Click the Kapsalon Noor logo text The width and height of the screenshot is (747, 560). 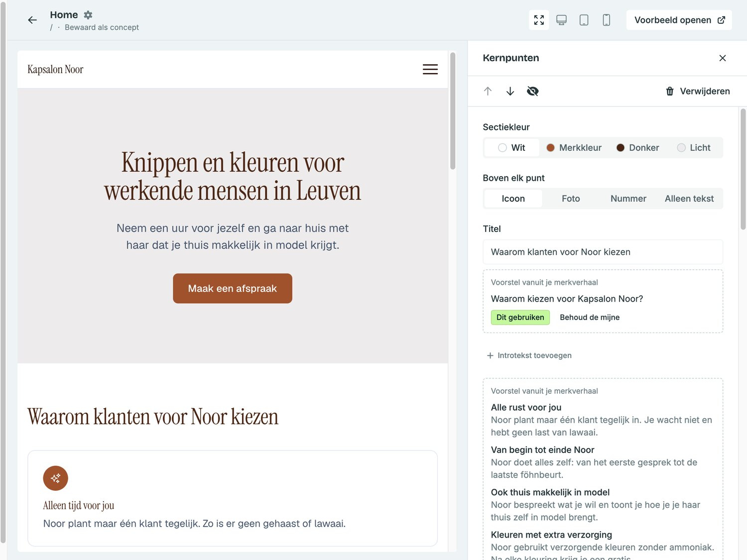[x=55, y=69]
